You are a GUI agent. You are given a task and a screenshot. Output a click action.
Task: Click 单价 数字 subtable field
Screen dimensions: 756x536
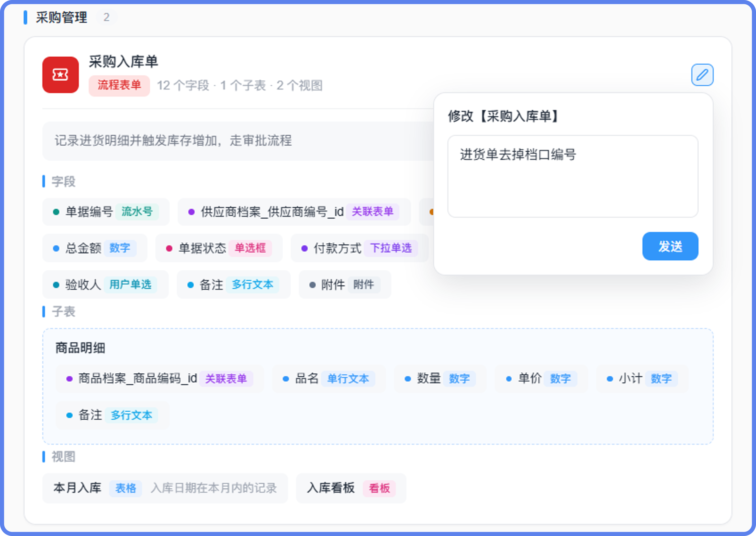coord(541,379)
